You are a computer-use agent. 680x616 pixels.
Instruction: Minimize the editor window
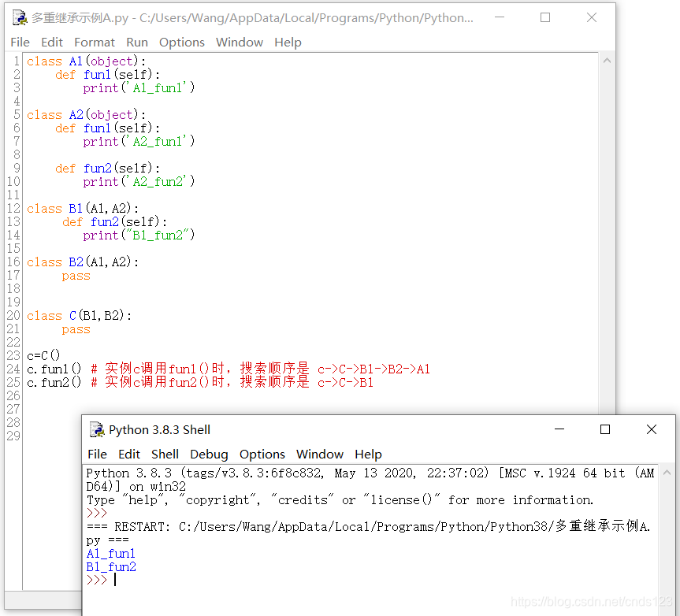[500, 17]
